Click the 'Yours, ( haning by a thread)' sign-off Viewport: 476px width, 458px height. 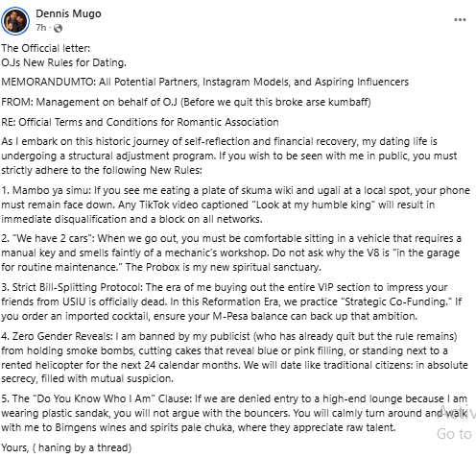(66, 447)
